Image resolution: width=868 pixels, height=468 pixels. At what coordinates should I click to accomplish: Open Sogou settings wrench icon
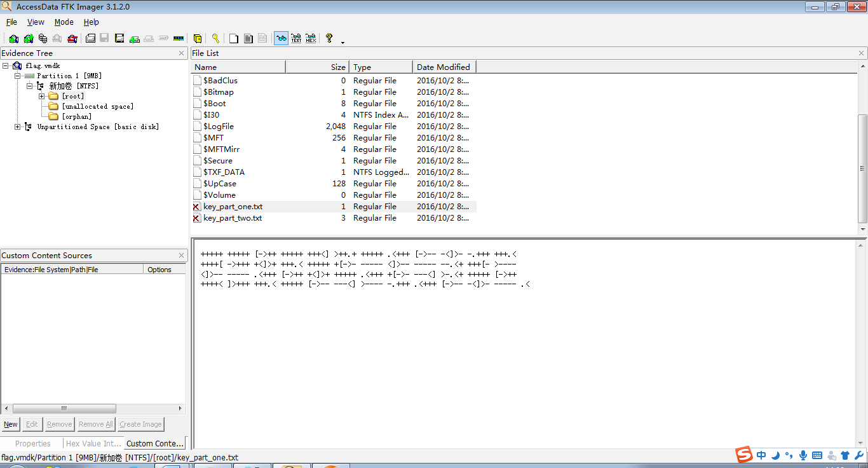[860, 455]
